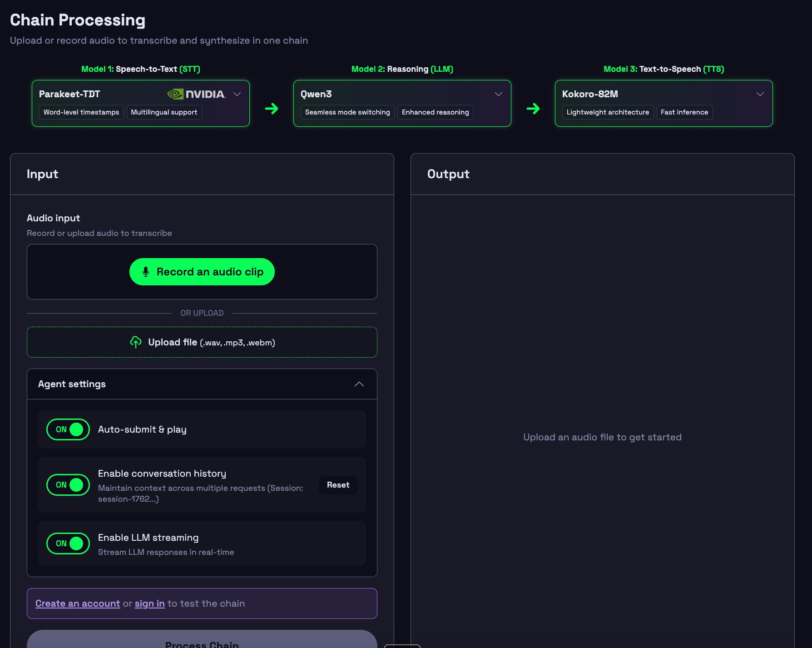The image size is (812, 648).
Task: Click the Model 2: Reasoning label
Action: pyautogui.click(x=402, y=69)
